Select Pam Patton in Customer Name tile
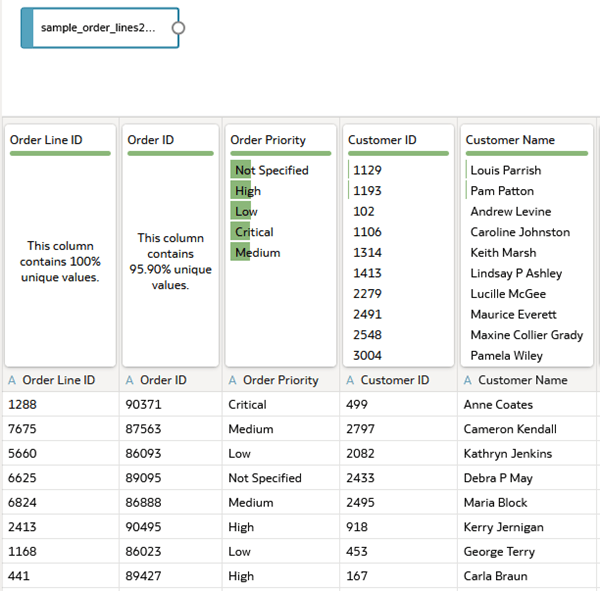600x591 pixels. pyautogui.click(x=502, y=191)
